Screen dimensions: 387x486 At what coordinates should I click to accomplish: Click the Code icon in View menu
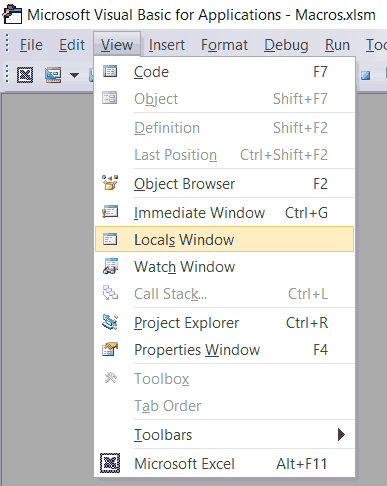tap(110, 71)
